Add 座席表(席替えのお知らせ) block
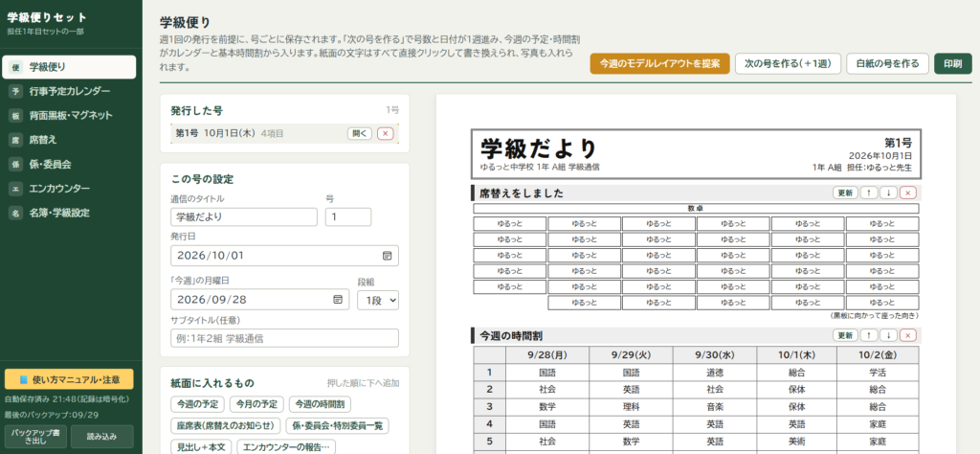The image size is (980, 454). click(x=226, y=426)
